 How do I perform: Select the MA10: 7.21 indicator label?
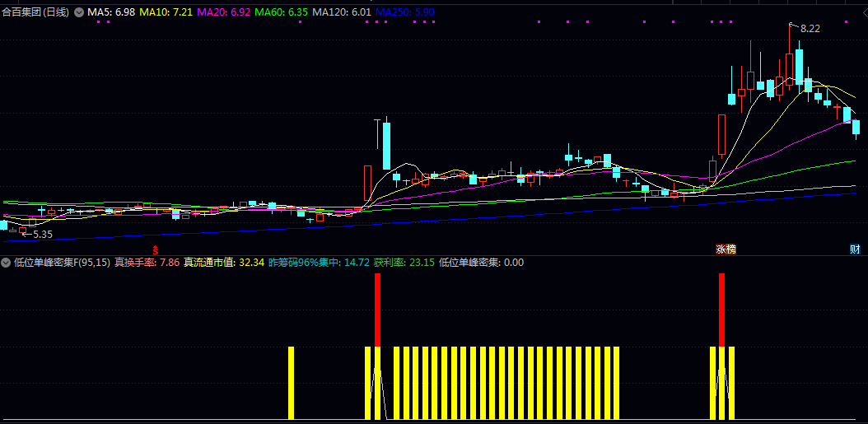click(165, 12)
